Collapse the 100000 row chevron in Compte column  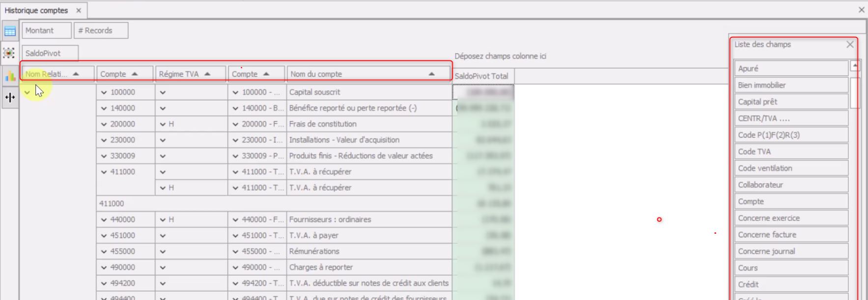(x=104, y=92)
